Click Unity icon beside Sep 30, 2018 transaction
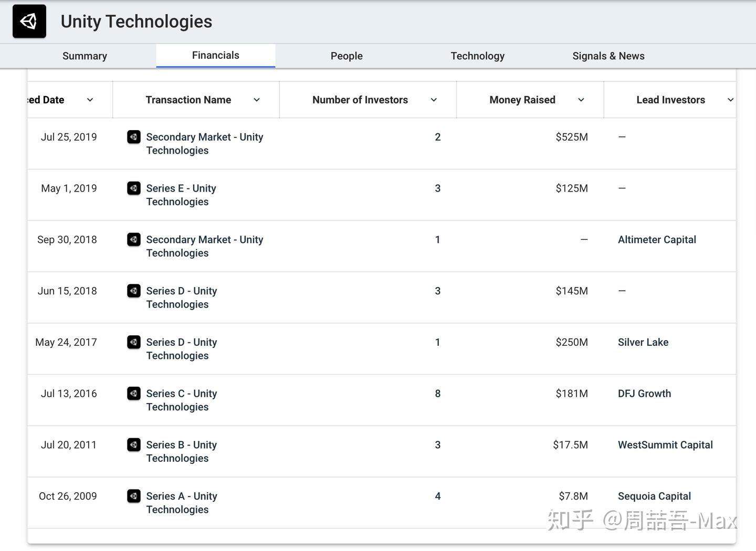Viewport: 756px width, 551px height. (x=134, y=240)
